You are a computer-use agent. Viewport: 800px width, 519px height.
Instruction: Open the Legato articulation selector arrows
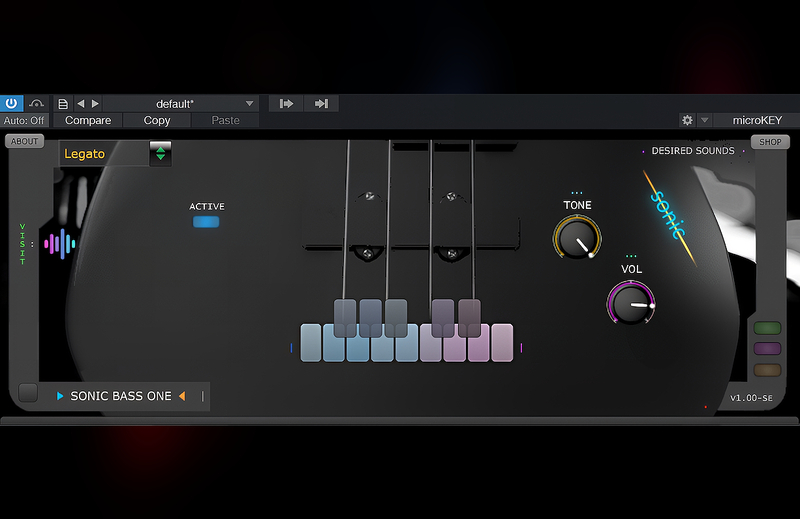click(160, 153)
